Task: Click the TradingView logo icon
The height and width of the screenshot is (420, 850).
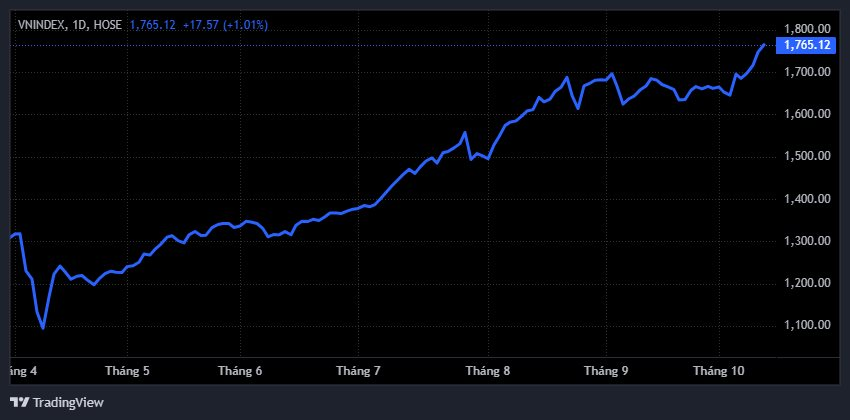Action: pos(21,403)
